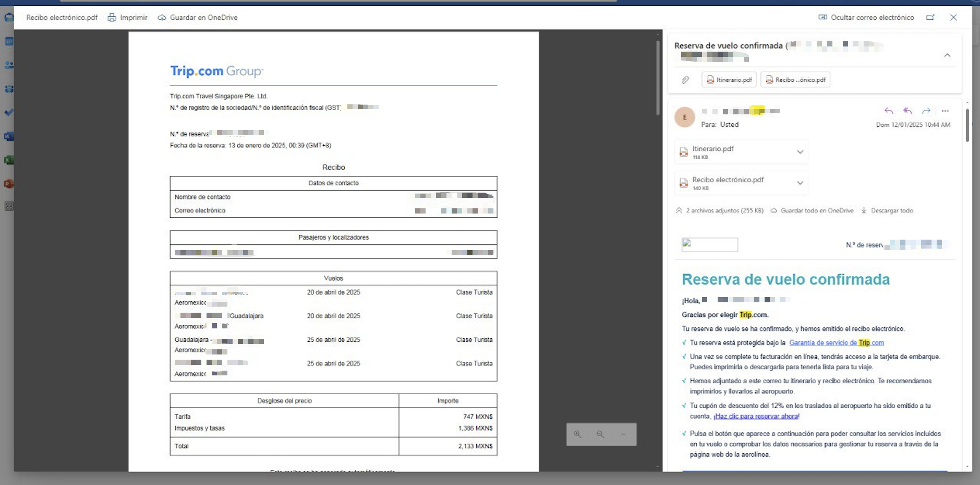Click the Forward arrow icon
Screen dimensions: 980x485
tap(926, 111)
